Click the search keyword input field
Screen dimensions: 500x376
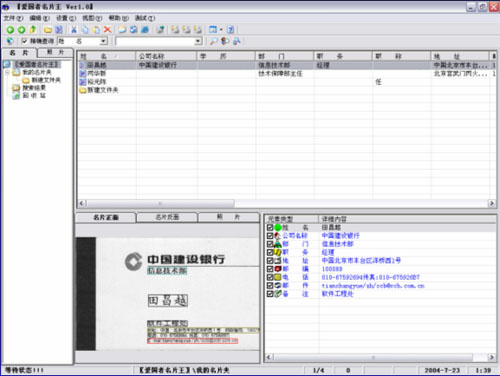coord(155,41)
